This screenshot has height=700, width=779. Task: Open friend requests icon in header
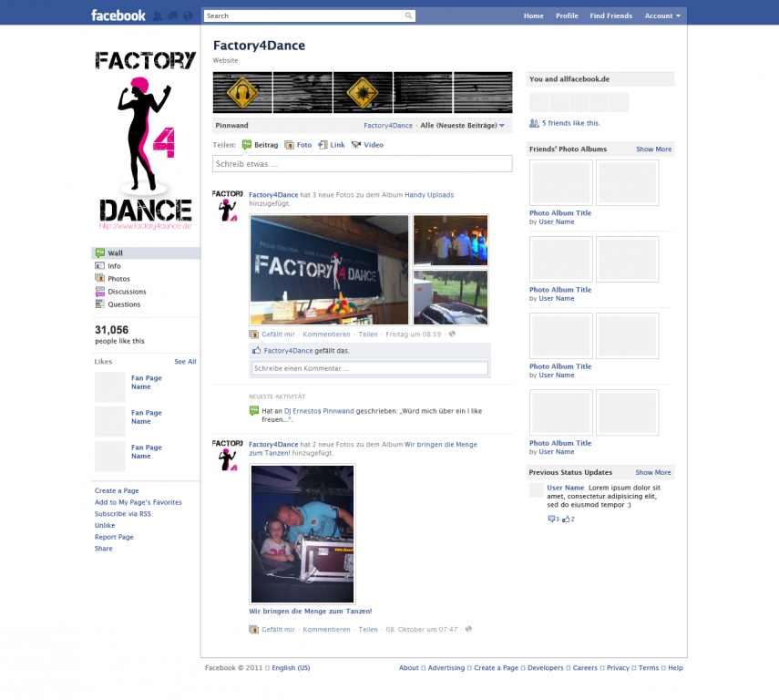pos(158,15)
